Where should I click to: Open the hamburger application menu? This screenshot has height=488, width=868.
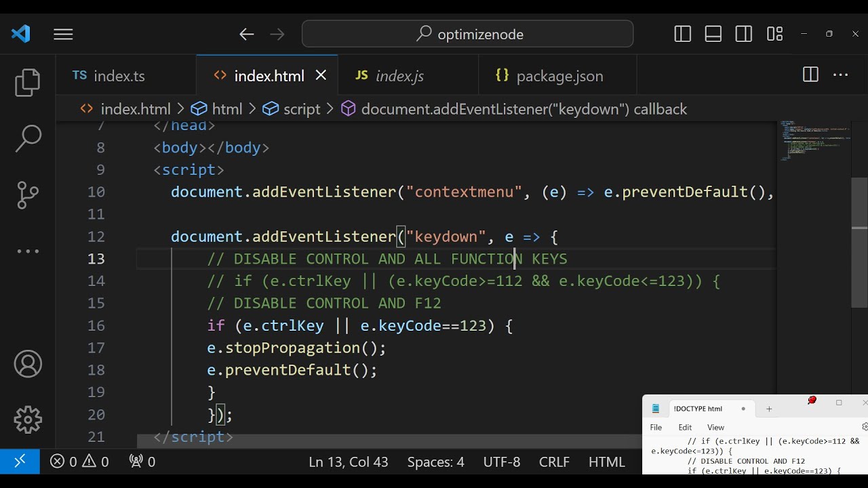coord(63,34)
